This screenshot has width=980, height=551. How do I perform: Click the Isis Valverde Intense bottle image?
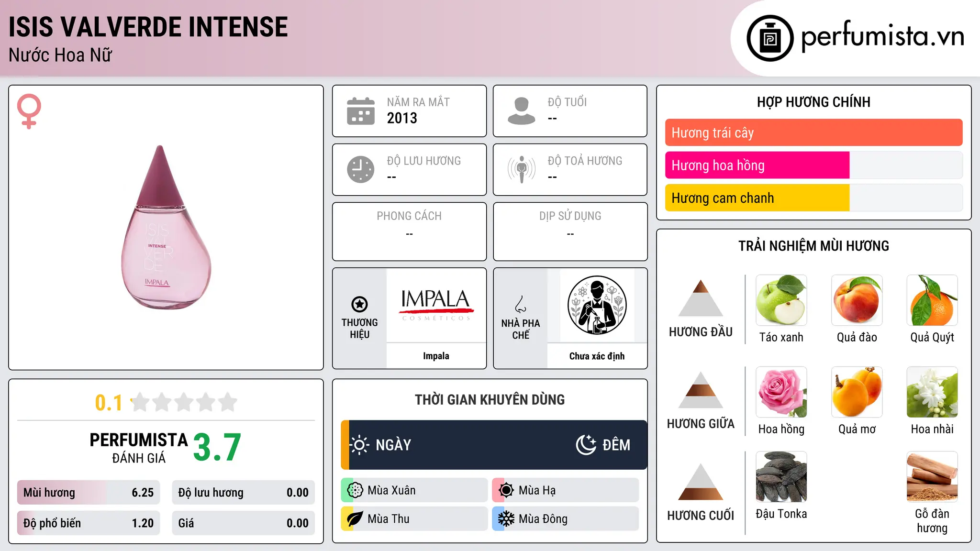pyautogui.click(x=166, y=227)
